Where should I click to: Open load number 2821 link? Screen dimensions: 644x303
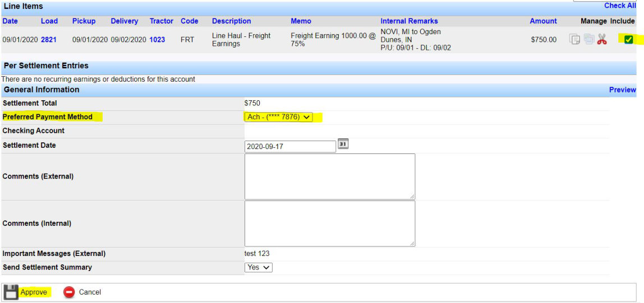(49, 40)
